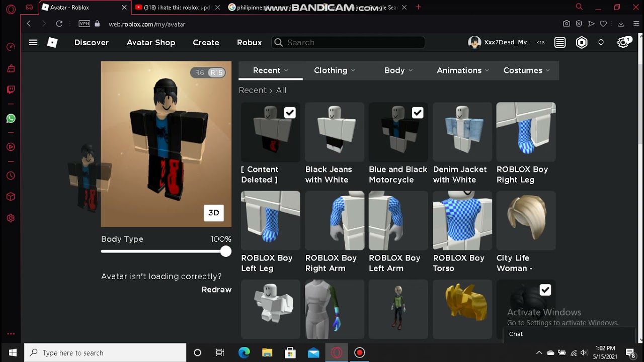Open the Robux page link

[x=250, y=43]
